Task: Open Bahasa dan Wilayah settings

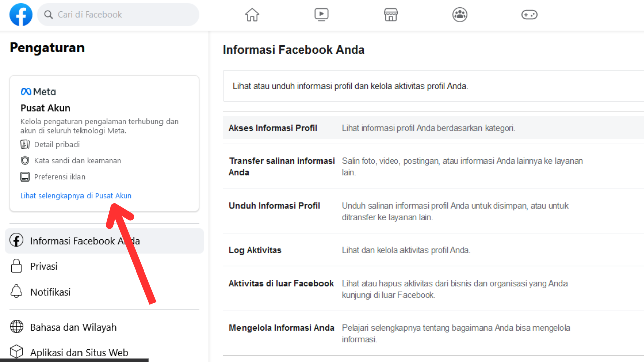Action: 104,327
